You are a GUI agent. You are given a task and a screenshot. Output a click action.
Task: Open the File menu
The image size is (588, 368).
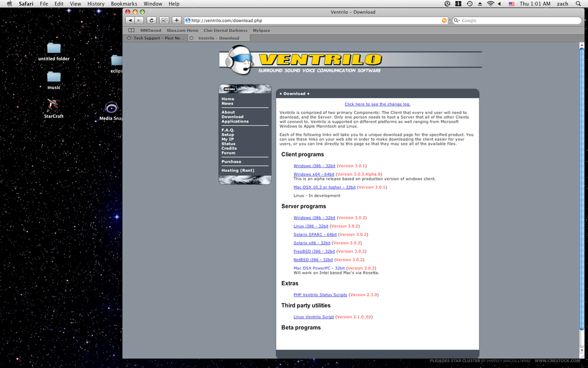click(44, 4)
